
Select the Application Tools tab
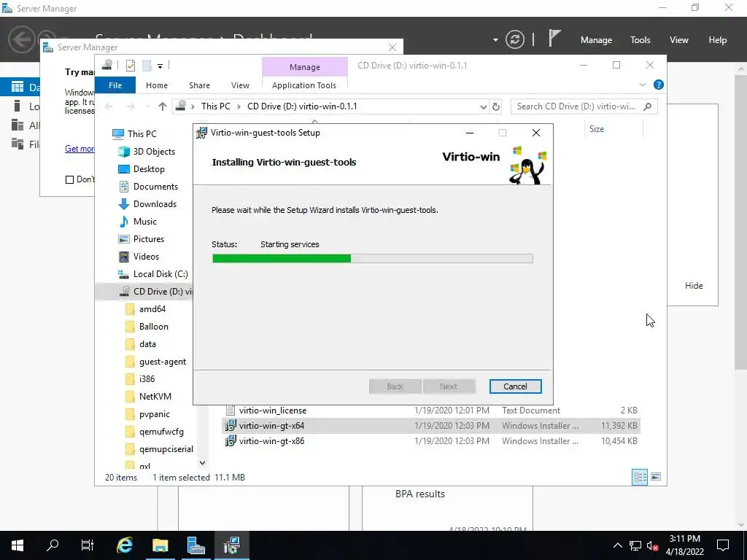tap(304, 85)
